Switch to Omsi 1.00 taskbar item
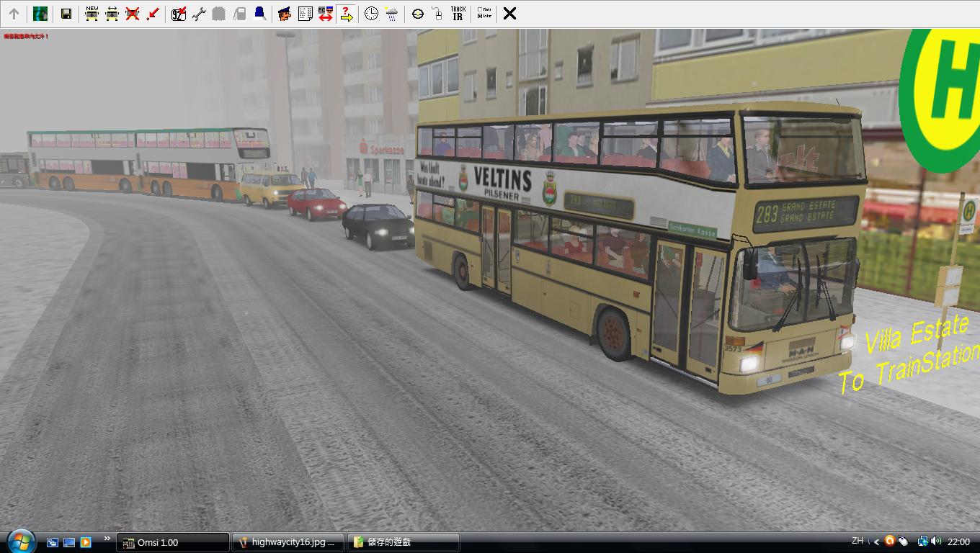Screen dimensions: 980x553 [x=173, y=542]
